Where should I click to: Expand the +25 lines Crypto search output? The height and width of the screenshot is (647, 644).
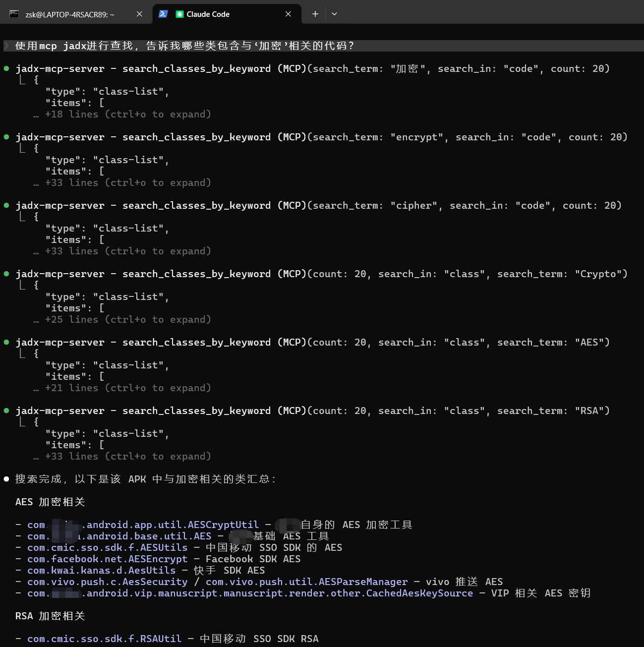coord(127,320)
